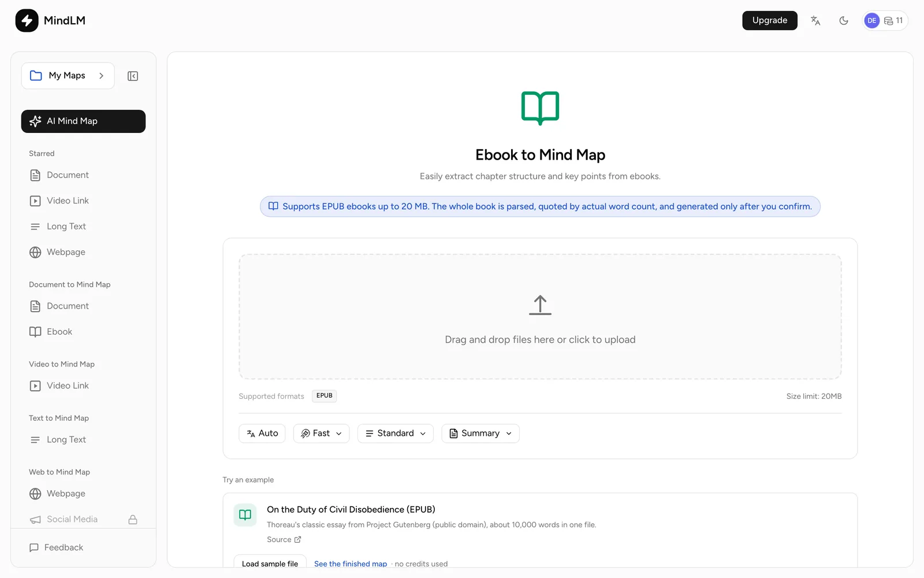
Task: Click the drag and drop upload area
Action: (540, 317)
